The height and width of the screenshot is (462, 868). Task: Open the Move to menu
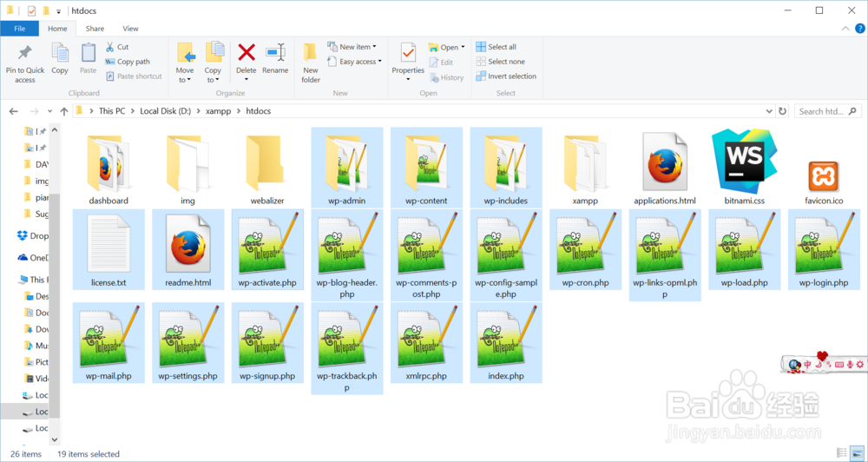click(x=185, y=63)
